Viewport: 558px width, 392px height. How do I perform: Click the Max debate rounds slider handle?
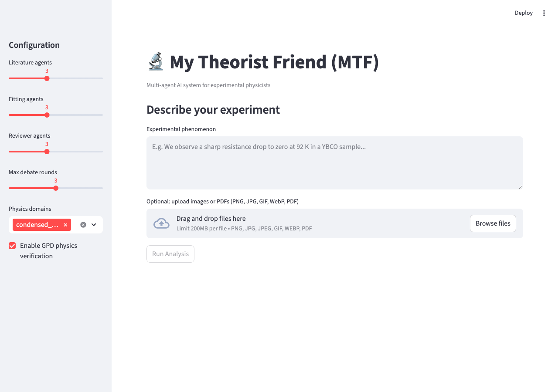(56, 188)
